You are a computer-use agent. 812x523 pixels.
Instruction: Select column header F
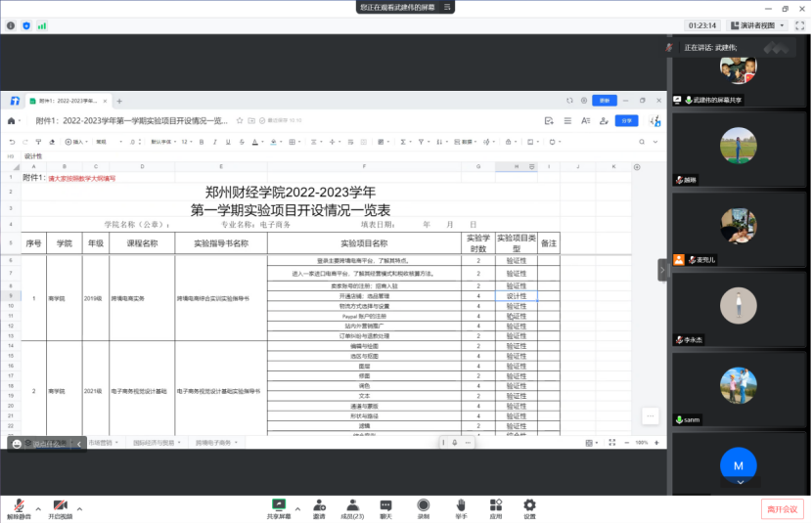(364, 166)
